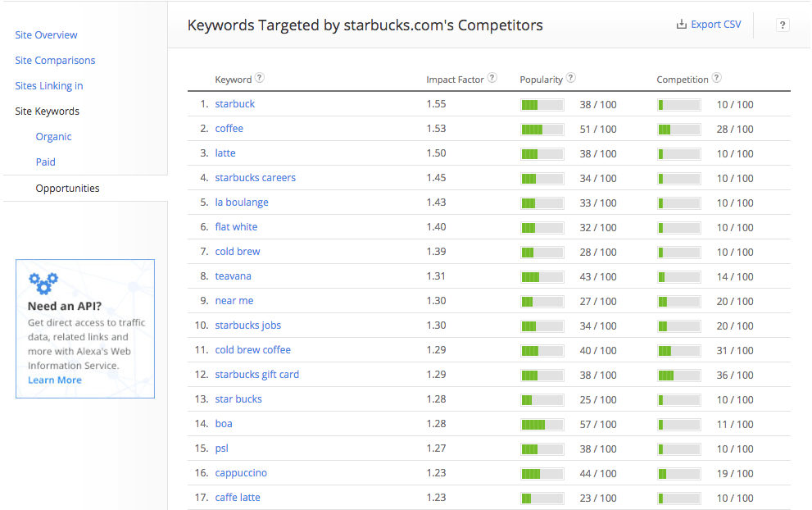The width and height of the screenshot is (812, 510).
Task: Click the blue gears API icon
Action: tap(43, 283)
